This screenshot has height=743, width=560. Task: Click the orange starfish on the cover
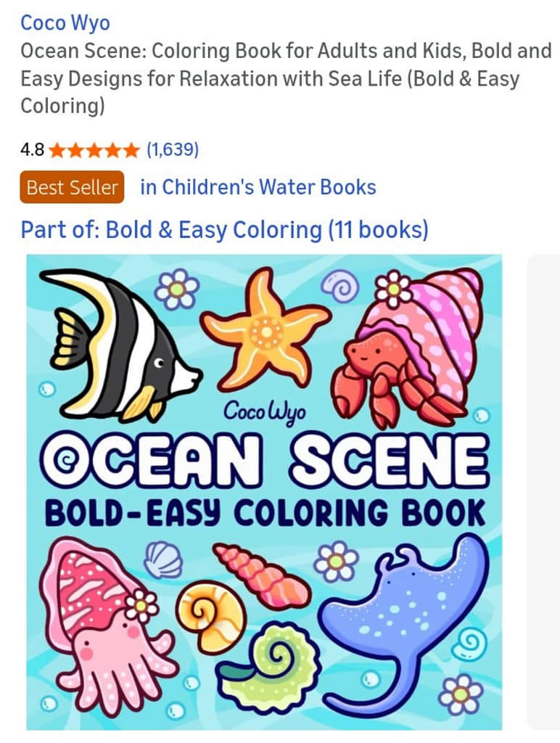click(265, 331)
